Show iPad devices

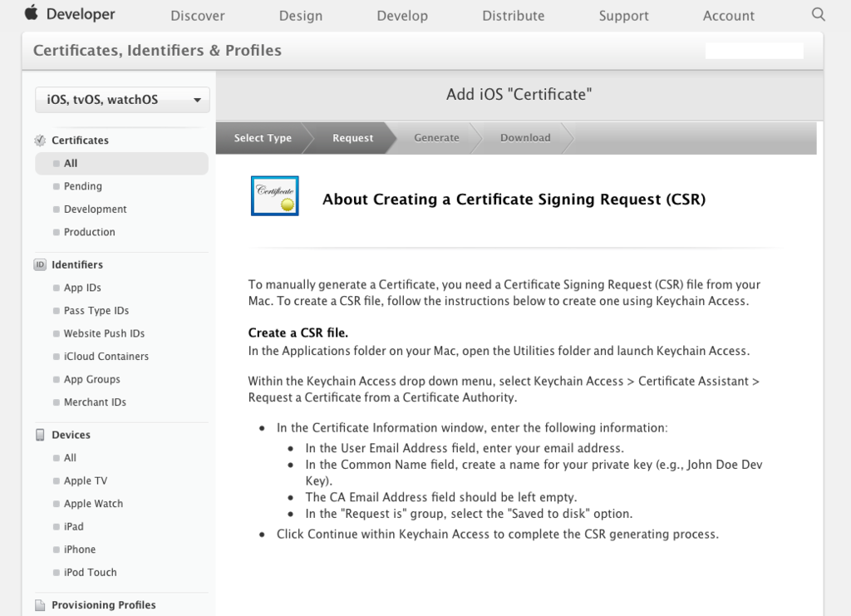[x=73, y=526]
